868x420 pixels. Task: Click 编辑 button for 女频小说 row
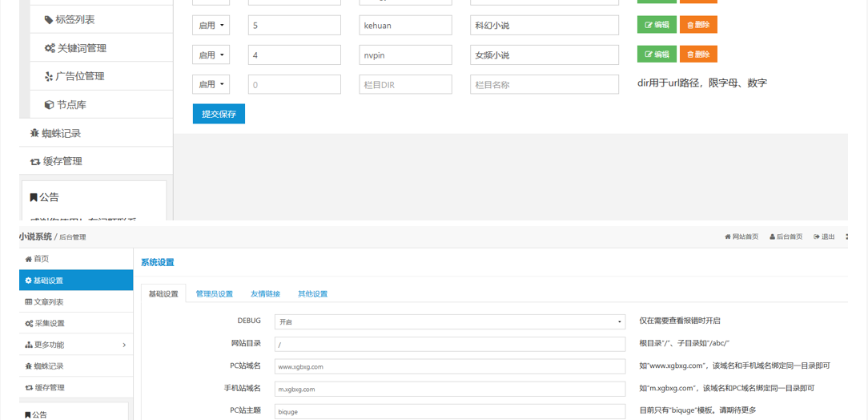click(656, 55)
